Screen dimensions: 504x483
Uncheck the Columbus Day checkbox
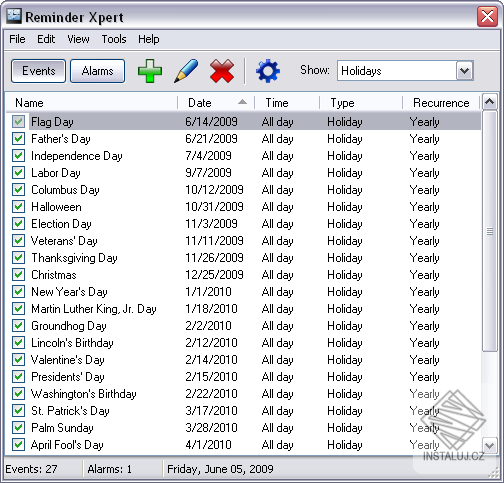(18, 189)
